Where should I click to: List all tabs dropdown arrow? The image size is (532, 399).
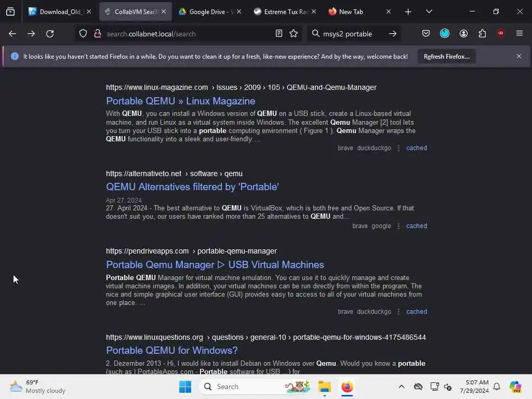(x=429, y=12)
